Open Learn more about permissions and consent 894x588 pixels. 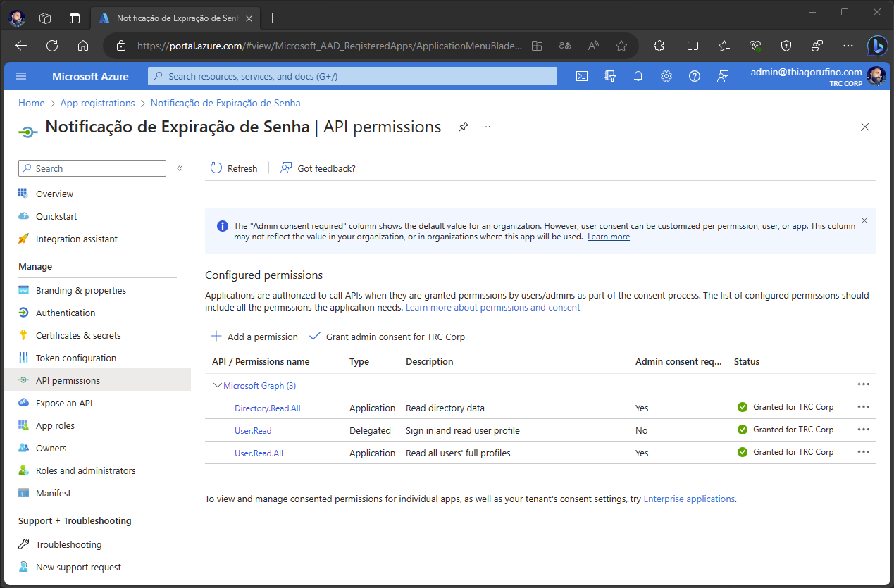tap(493, 307)
